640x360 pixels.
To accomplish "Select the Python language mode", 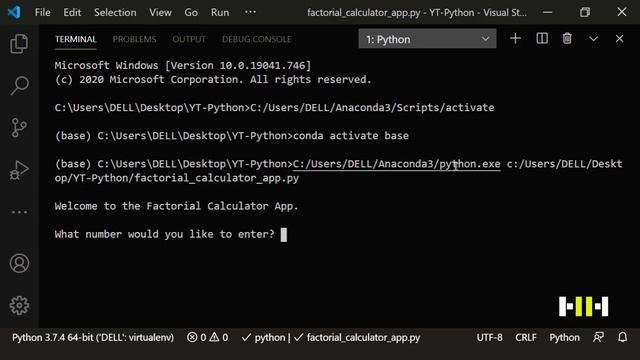I will pyautogui.click(x=564, y=337).
